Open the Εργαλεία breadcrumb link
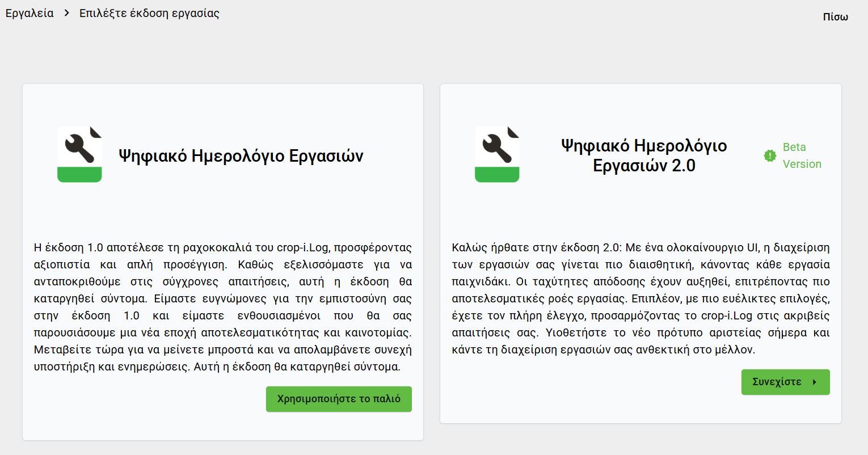Image resolution: width=868 pixels, height=455 pixels. [x=30, y=13]
